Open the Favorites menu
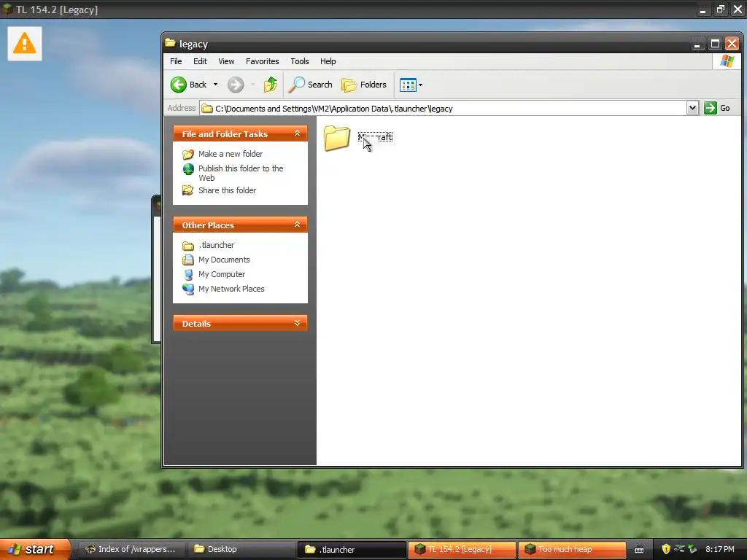747x560 pixels. point(263,61)
